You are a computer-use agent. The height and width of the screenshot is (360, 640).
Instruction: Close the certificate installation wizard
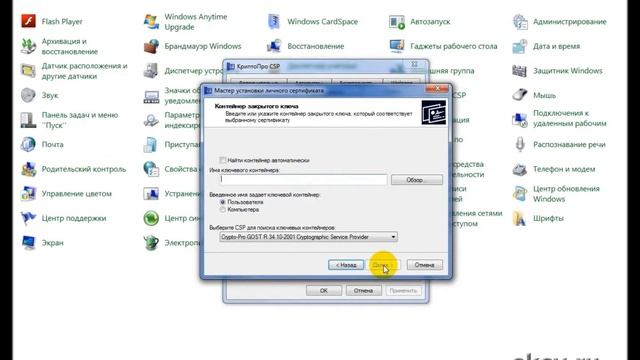pos(437,89)
